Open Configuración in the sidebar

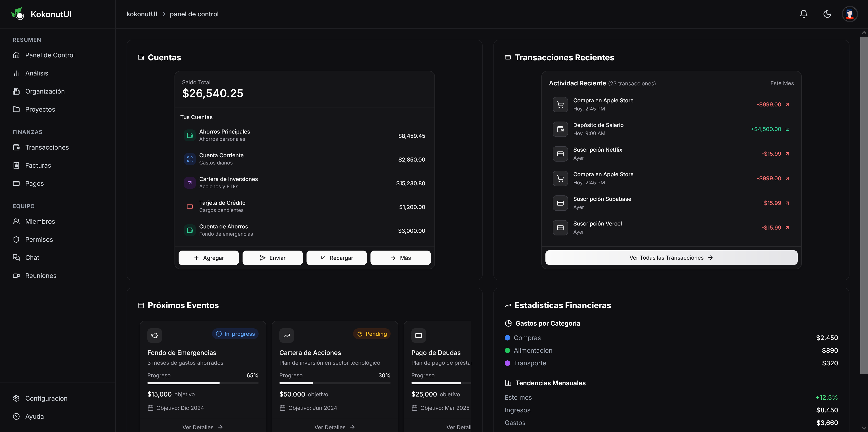[46, 398]
